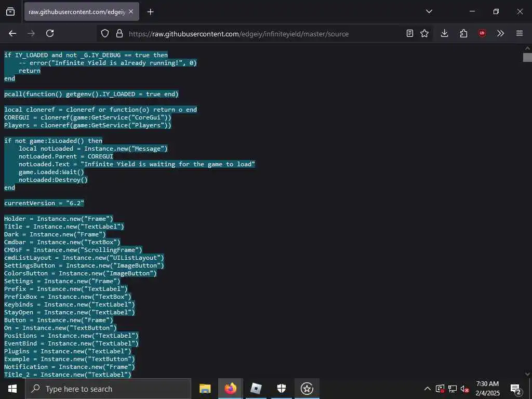Click line Players = cloneref(game:GetService
Image resolution: width=532 pixels, height=399 pixels.
pyautogui.click(x=87, y=125)
